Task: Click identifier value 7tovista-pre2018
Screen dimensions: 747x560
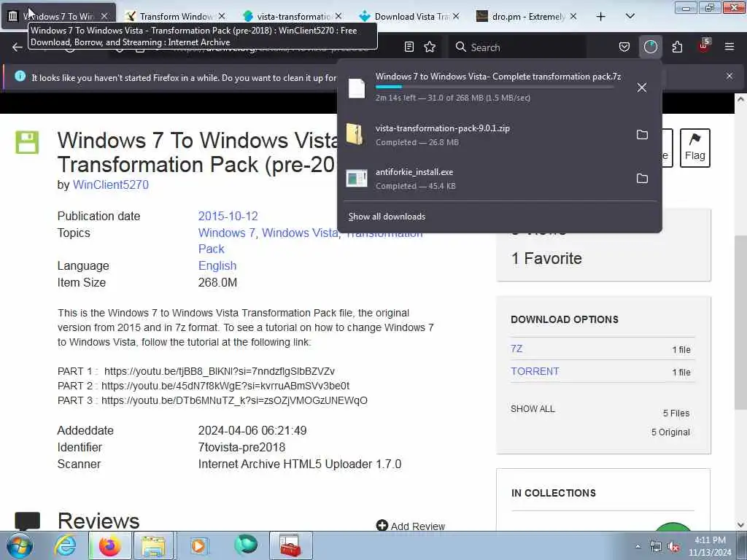Action: 241,447
